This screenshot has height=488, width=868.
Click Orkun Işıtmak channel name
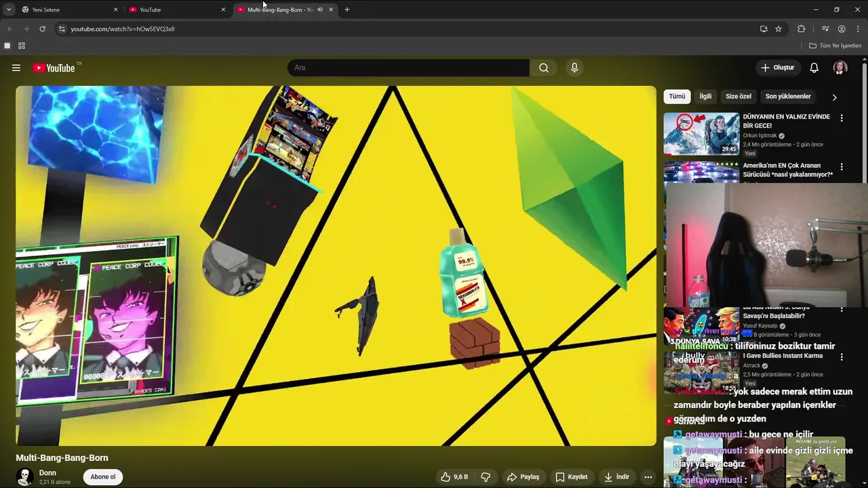(x=759, y=136)
